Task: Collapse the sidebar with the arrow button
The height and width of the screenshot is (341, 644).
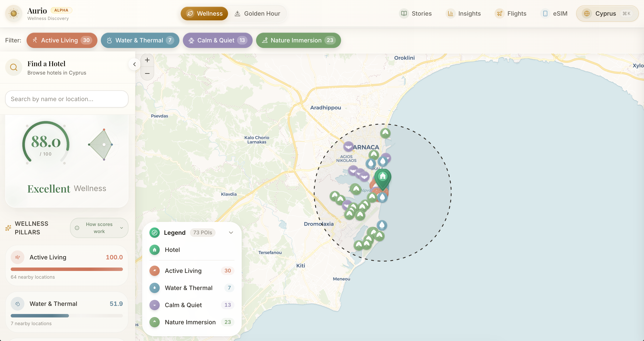Action: (135, 64)
